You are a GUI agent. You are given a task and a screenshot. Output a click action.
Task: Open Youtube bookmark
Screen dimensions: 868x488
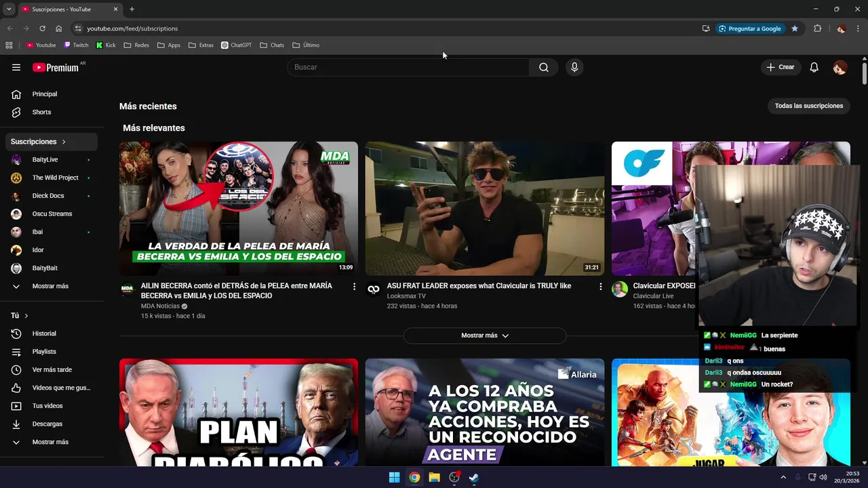click(41, 45)
